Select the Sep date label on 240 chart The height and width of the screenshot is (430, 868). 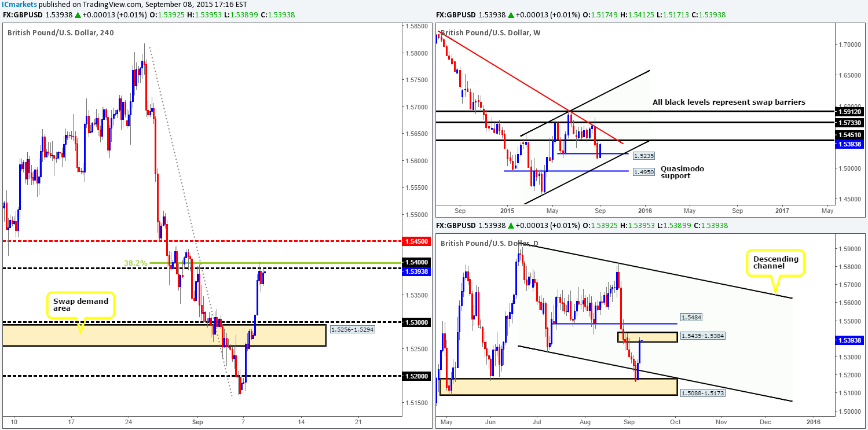[197, 422]
